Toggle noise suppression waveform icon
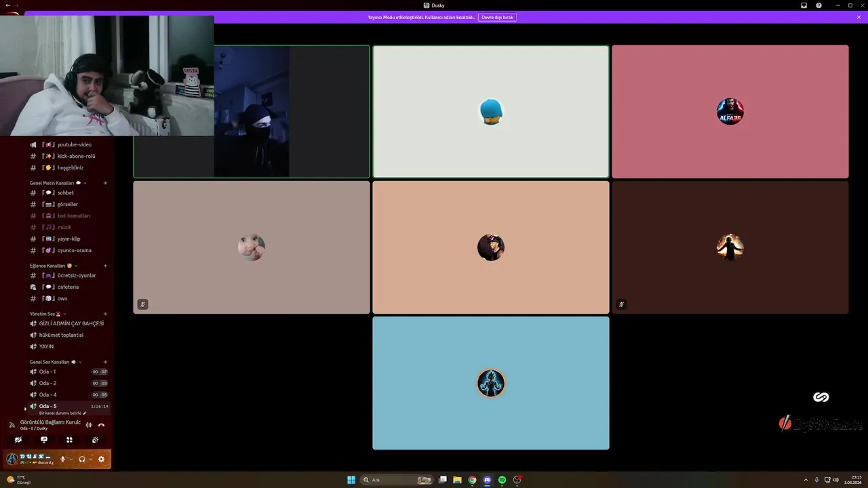 [x=89, y=425]
